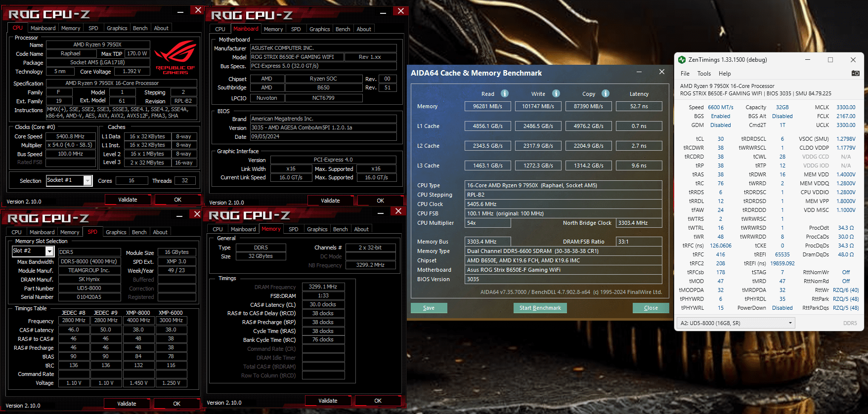
Task: Select SPD tab in Memory CPU-Z window
Action: [294, 229]
